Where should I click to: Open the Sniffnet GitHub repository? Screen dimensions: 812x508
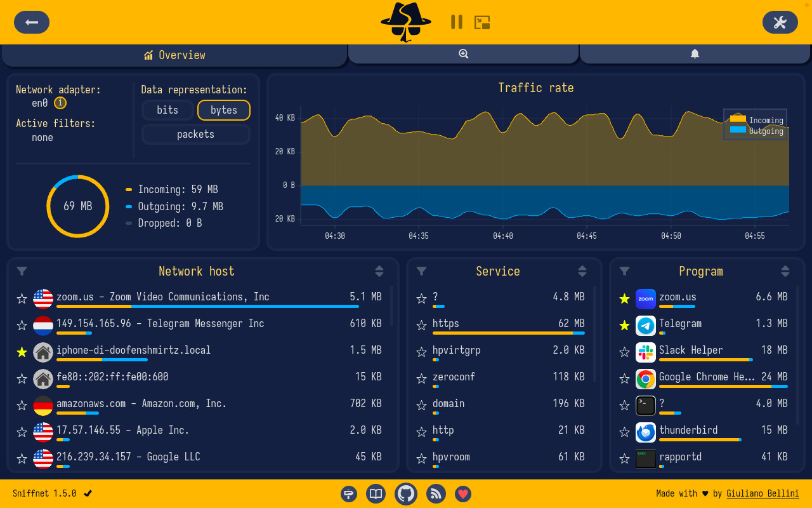pyautogui.click(x=405, y=493)
